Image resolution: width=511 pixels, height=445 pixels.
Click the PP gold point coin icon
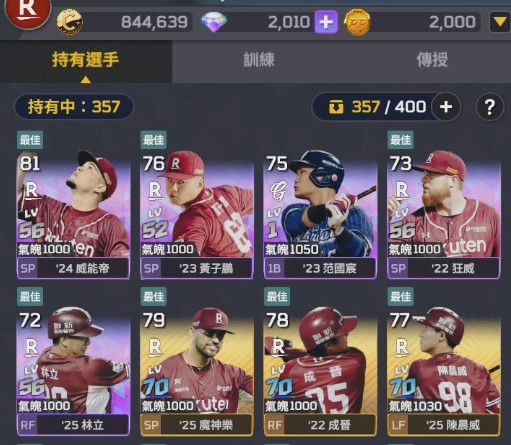pos(357,22)
